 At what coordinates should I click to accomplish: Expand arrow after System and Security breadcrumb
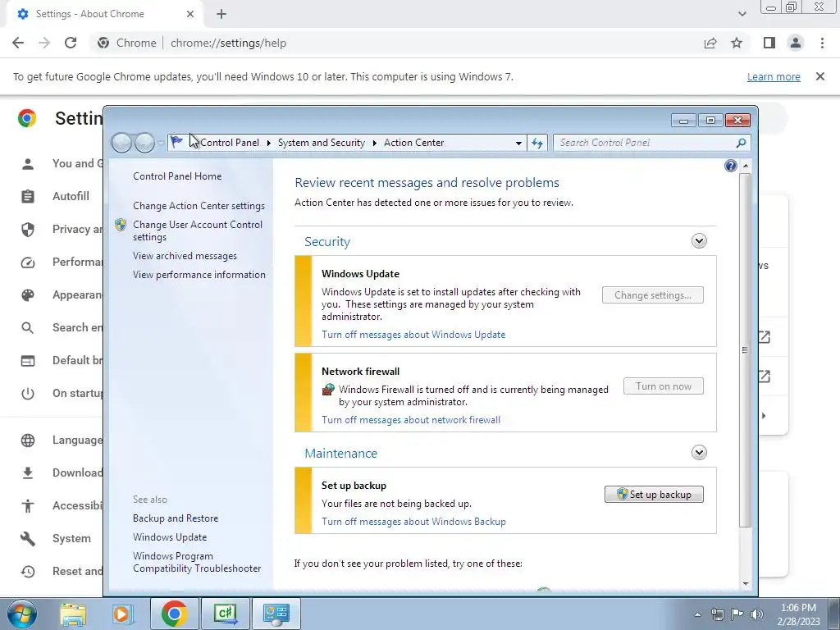(x=374, y=143)
